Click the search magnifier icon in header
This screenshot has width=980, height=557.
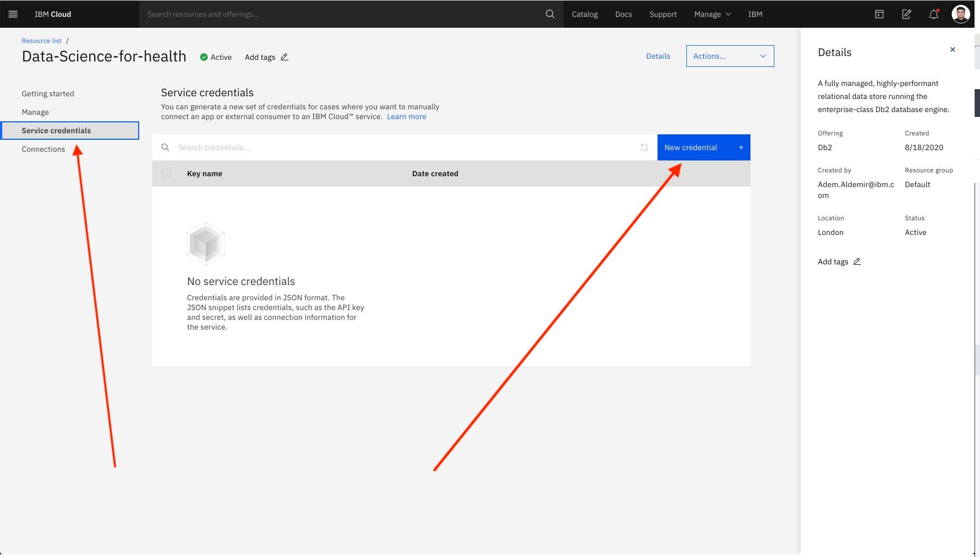point(550,14)
